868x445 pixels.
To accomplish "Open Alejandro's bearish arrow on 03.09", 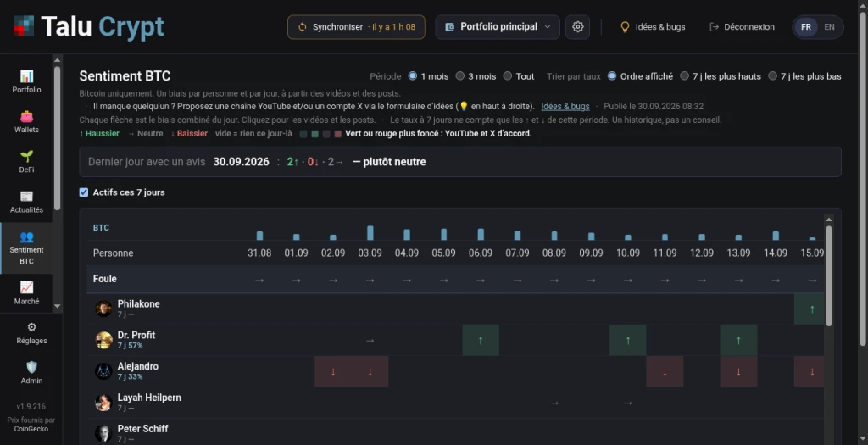I will 370,371.
